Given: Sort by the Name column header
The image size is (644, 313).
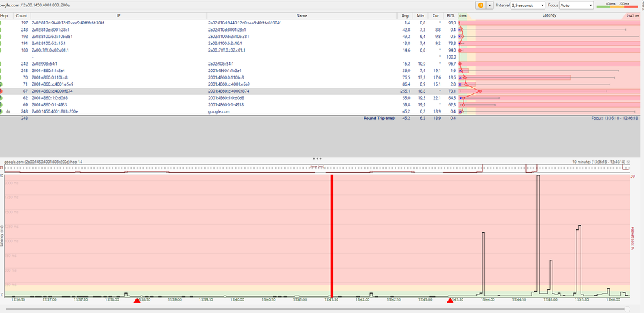Looking at the screenshot, I should tap(302, 15).
